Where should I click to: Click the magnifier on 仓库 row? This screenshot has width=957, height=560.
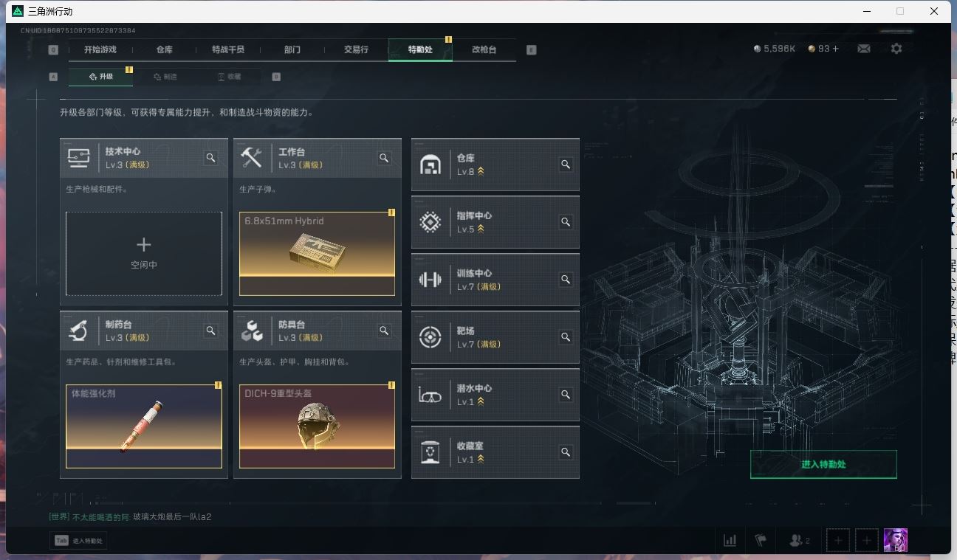(x=566, y=165)
